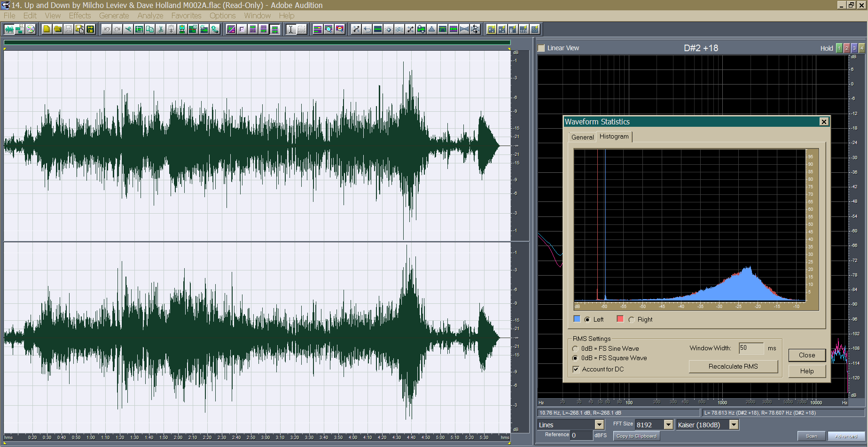
Task: Toggle Hold button 2
Action: (847, 48)
